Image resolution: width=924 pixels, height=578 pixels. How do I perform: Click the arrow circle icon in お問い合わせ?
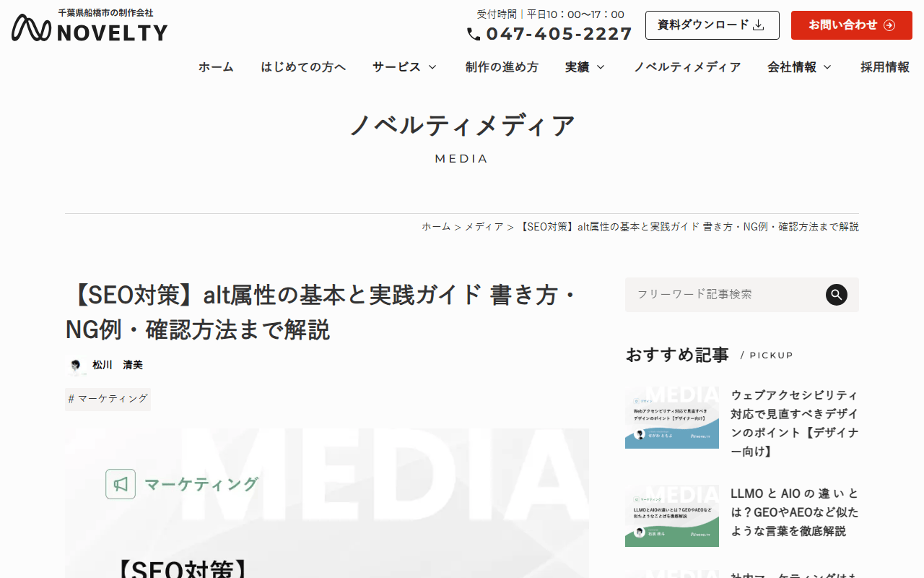(x=889, y=25)
